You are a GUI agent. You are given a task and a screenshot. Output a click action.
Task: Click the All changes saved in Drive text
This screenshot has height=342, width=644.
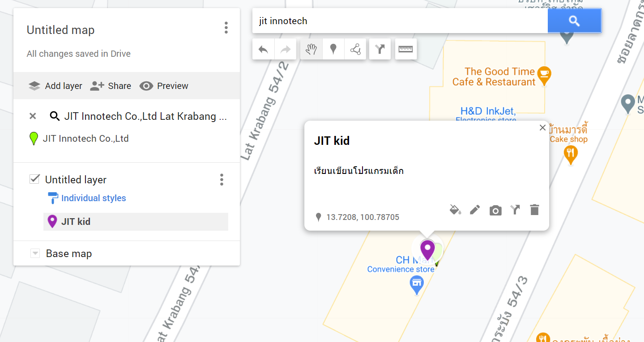click(79, 54)
